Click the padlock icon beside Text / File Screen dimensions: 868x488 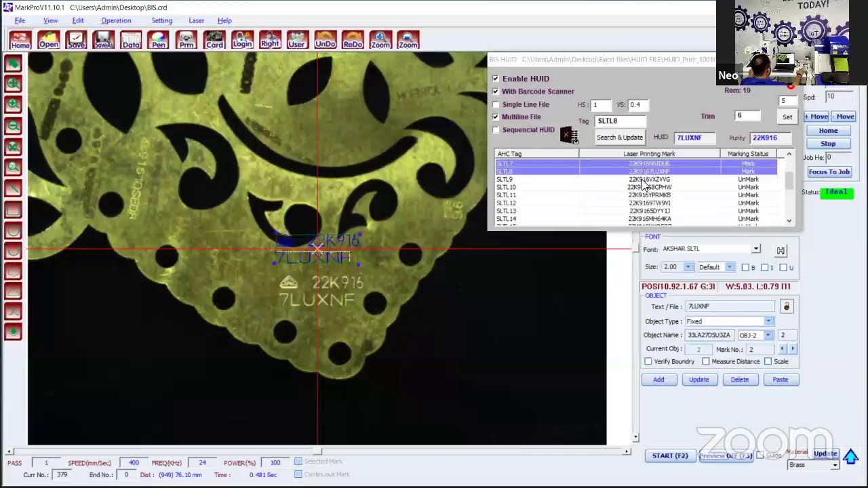pos(787,306)
